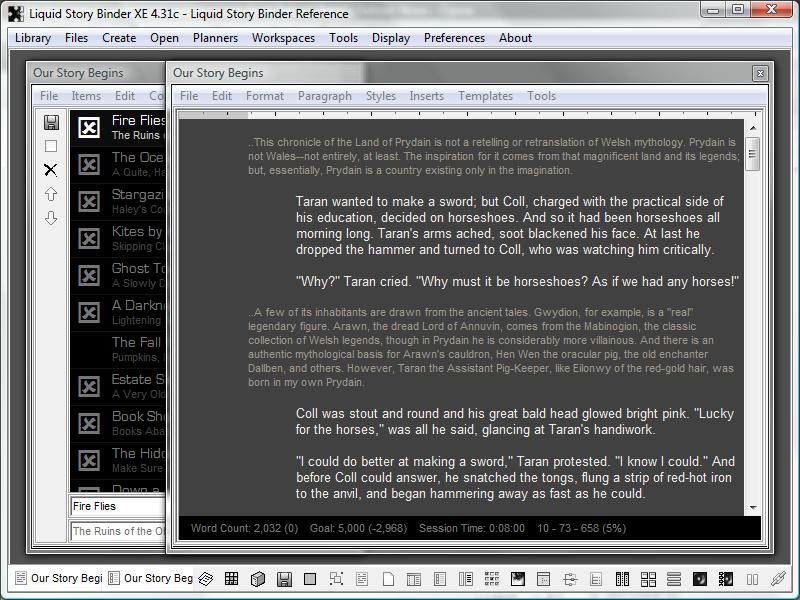
Task: Toggle the checkbox beside the Estate item
Action: click(x=89, y=386)
